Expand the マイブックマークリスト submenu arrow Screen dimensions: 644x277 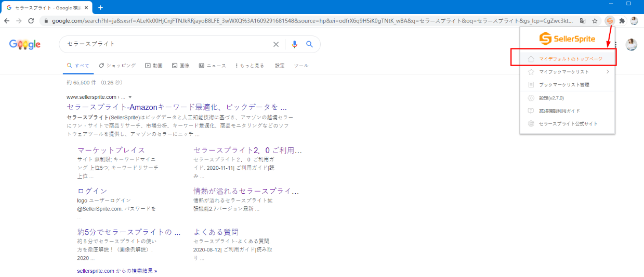[x=608, y=72]
